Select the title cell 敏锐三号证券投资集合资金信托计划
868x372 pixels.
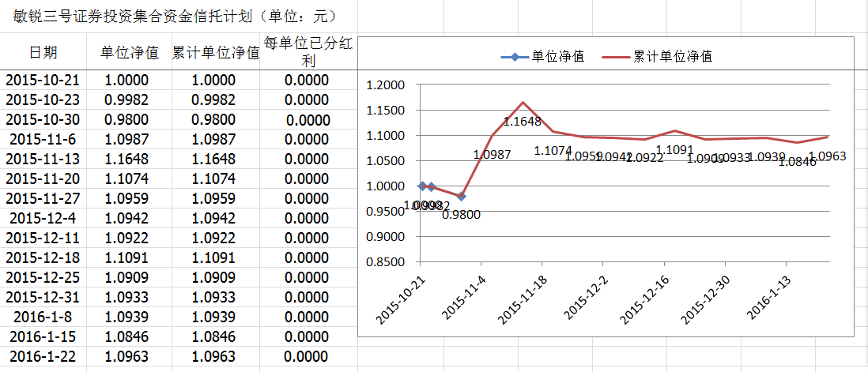pos(171,16)
